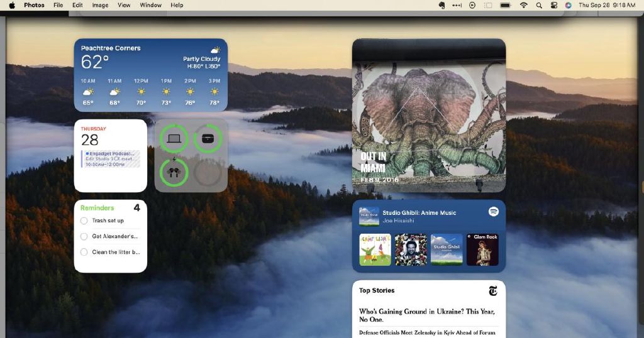Open the Window menu

[x=150, y=5]
